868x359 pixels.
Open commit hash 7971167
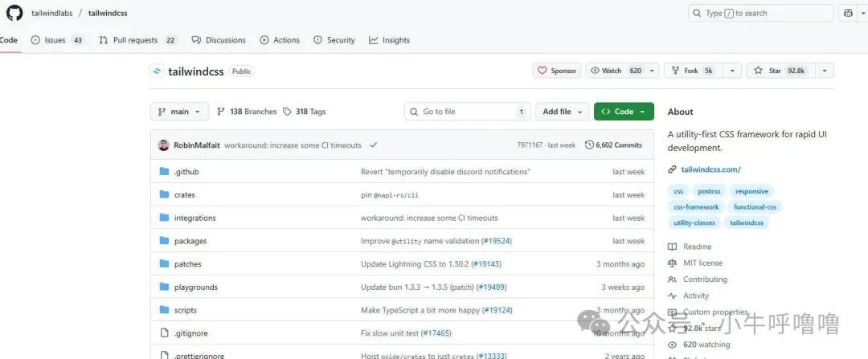pyautogui.click(x=530, y=145)
